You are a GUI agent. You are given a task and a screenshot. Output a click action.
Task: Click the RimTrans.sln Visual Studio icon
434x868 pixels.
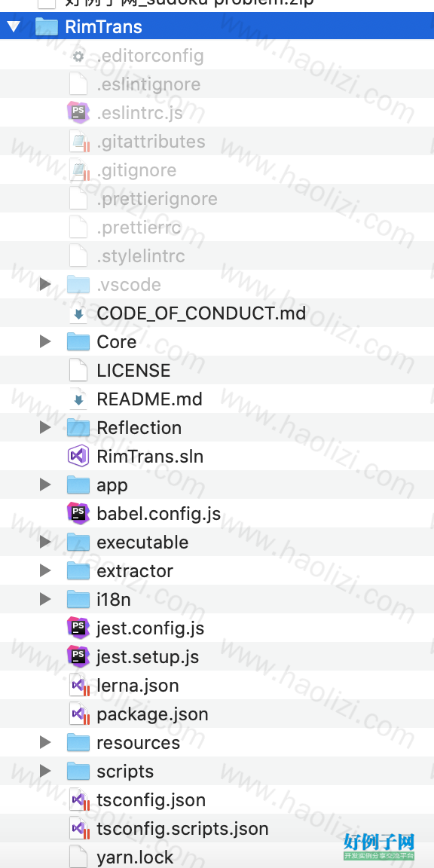pyautogui.click(x=78, y=456)
